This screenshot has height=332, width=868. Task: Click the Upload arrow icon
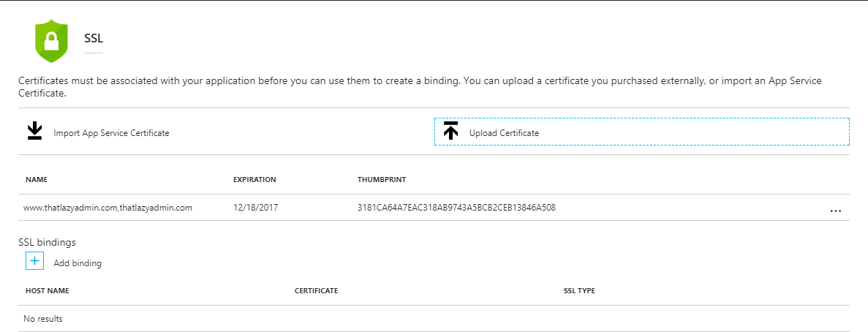coord(450,132)
